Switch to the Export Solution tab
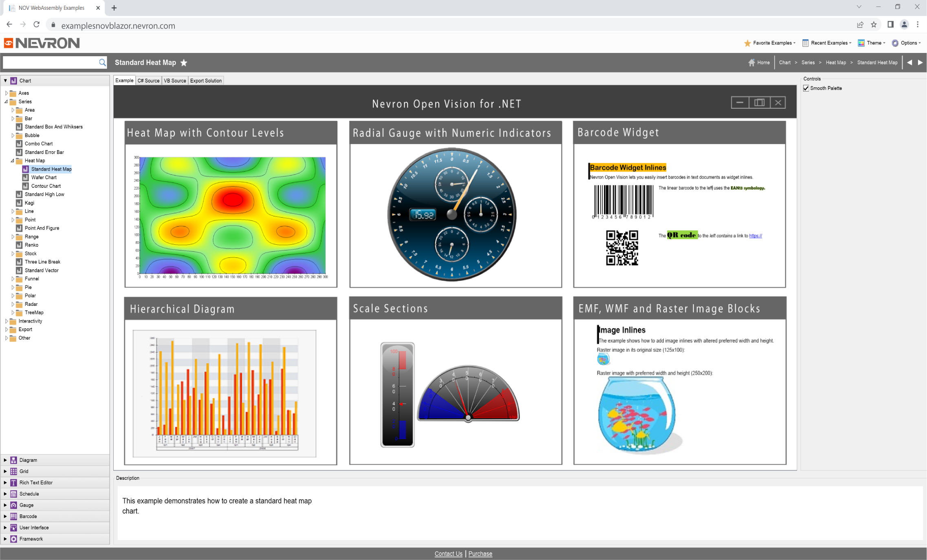Image resolution: width=927 pixels, height=560 pixels. (206, 81)
